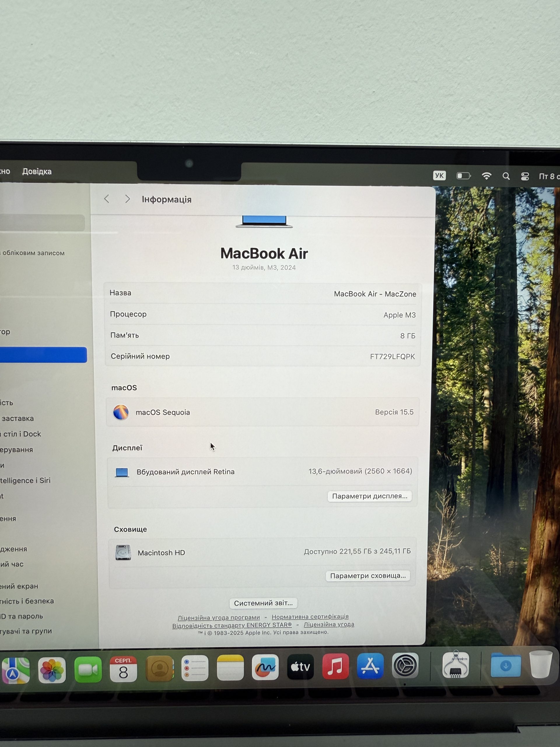Click the MacBook Air title heading
This screenshot has width=560, height=747.
pos(264,254)
